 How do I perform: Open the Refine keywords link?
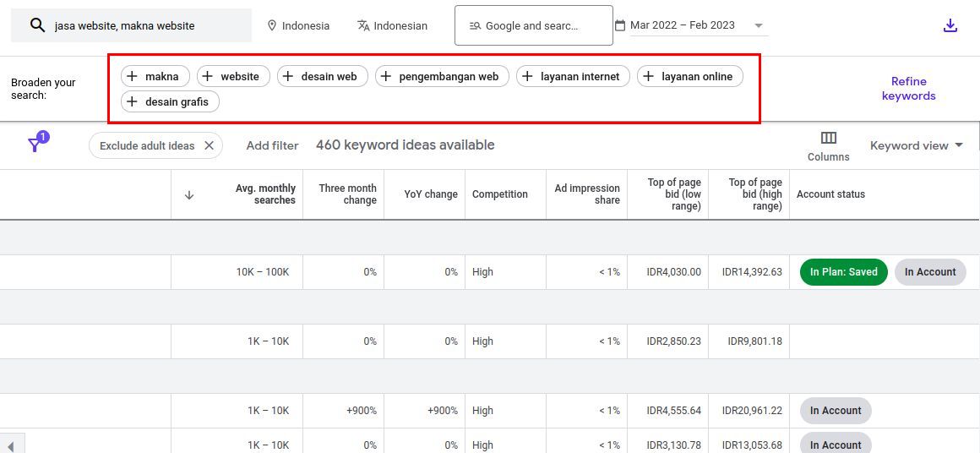[909, 89]
